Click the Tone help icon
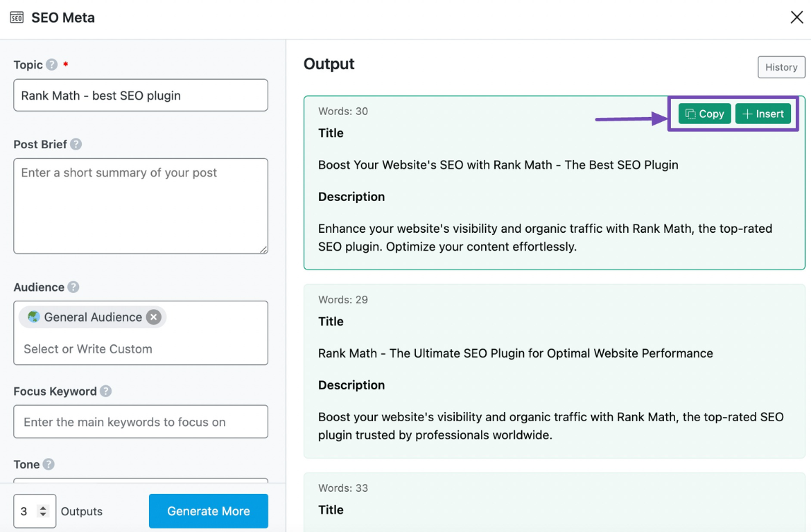The width and height of the screenshot is (811, 532). coord(49,465)
